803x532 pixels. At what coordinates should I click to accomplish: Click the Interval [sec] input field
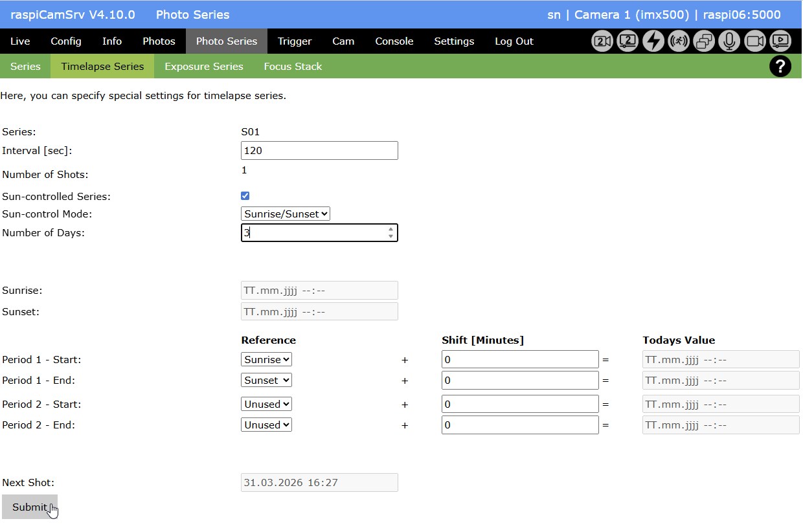click(x=319, y=151)
